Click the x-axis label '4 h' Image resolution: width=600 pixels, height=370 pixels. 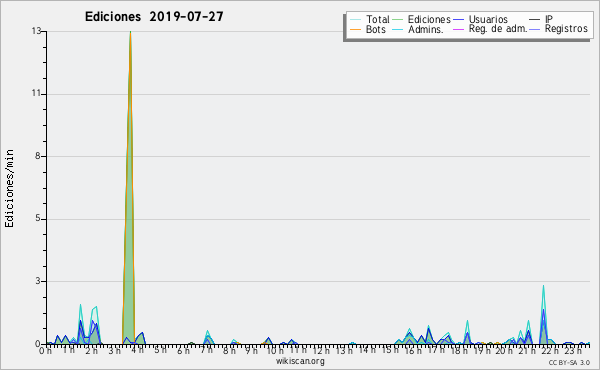click(x=137, y=350)
